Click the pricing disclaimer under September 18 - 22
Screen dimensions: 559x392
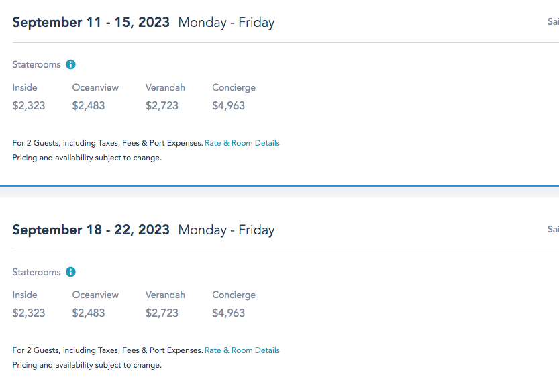pyautogui.click(x=87, y=366)
